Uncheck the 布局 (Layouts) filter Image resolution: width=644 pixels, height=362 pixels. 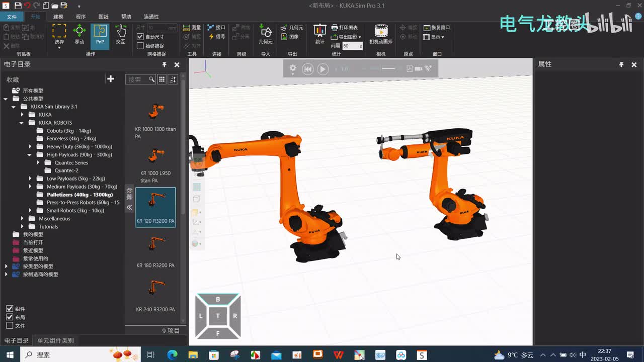pyautogui.click(x=10, y=317)
